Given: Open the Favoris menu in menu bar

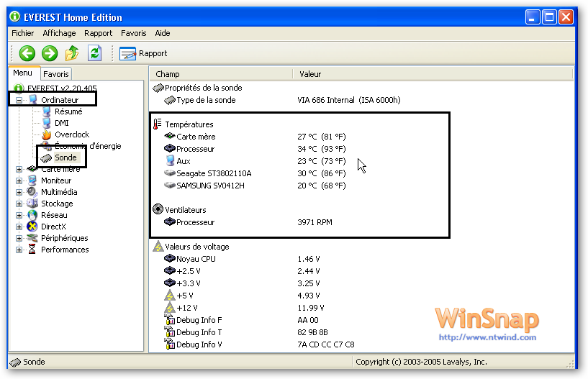Looking at the screenshot, I should 133,33.
